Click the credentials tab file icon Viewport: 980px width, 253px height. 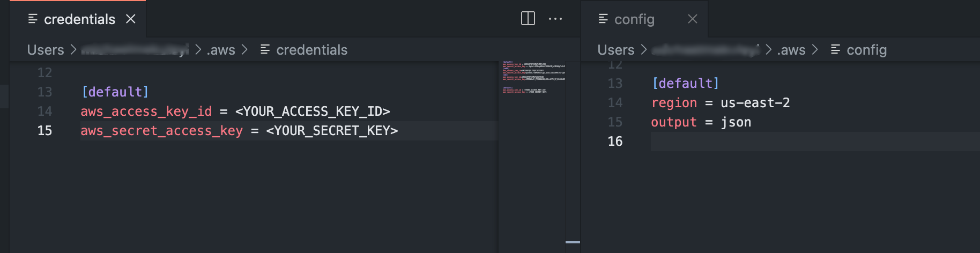[x=33, y=19]
